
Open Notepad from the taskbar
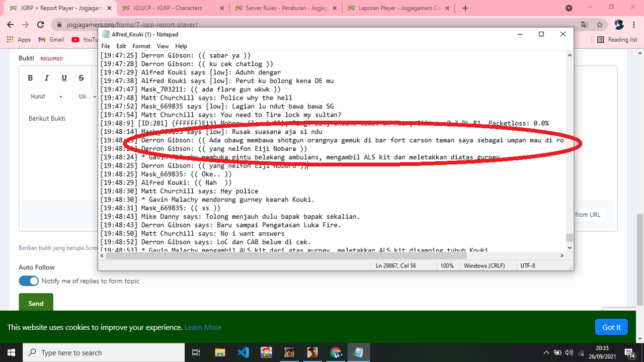[359, 352]
